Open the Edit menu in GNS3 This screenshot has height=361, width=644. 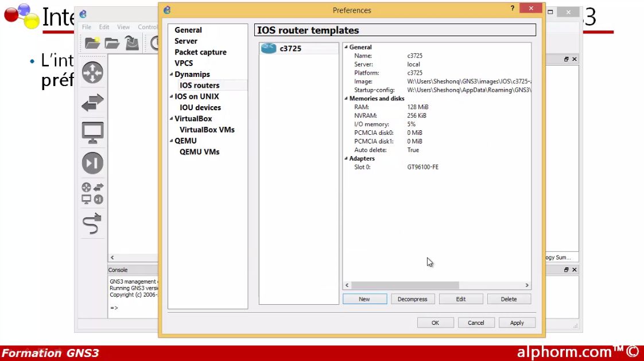tap(104, 27)
